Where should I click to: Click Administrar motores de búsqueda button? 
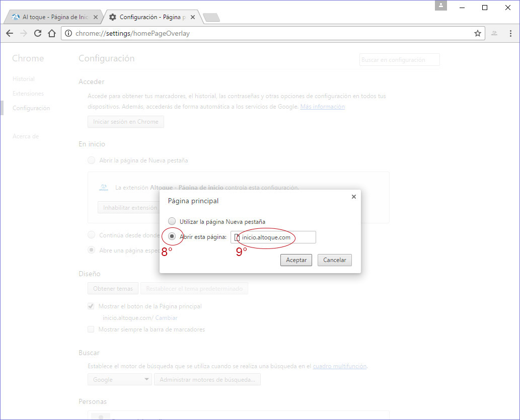point(207,379)
